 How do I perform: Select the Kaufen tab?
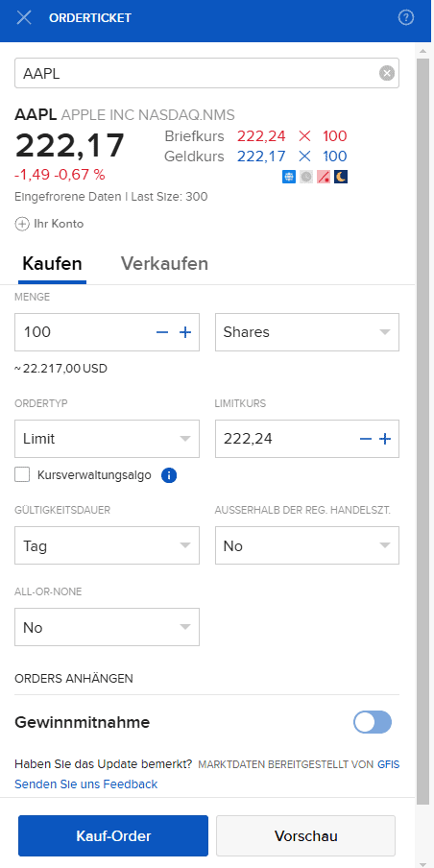52,263
